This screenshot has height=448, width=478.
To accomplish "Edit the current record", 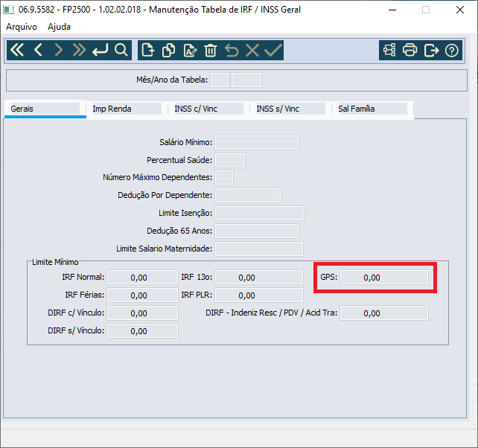I will click(190, 50).
